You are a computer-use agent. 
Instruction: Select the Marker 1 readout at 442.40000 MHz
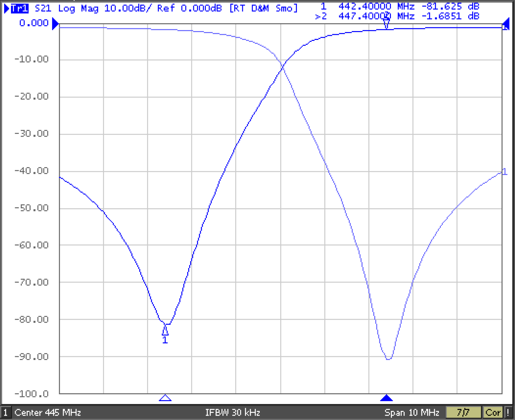(399, 6)
